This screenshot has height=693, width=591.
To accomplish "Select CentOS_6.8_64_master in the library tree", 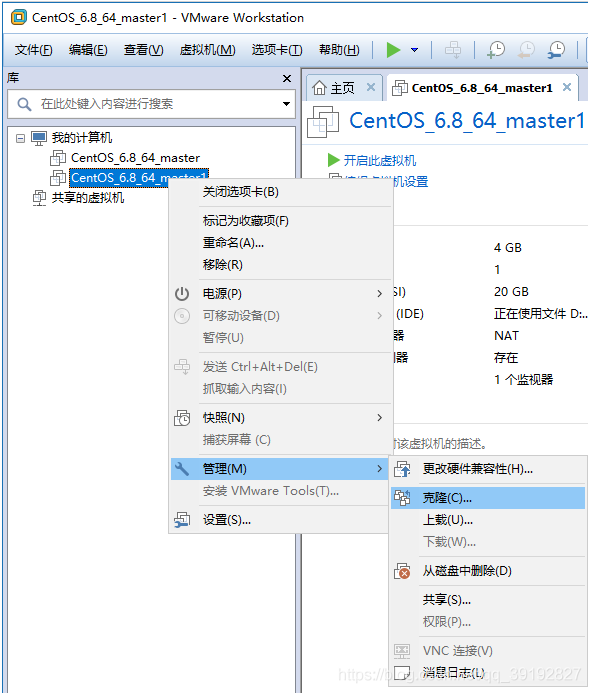I will tap(135, 158).
